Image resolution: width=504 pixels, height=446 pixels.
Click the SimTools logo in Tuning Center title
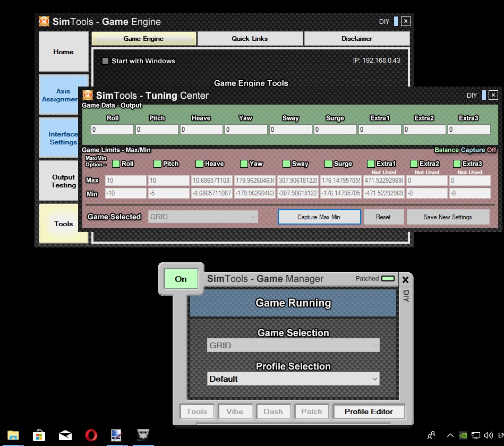point(88,96)
